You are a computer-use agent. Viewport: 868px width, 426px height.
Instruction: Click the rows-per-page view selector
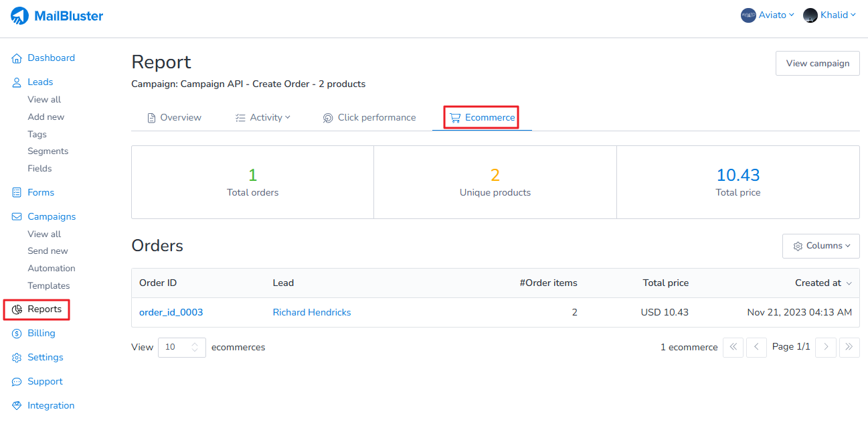tap(181, 348)
